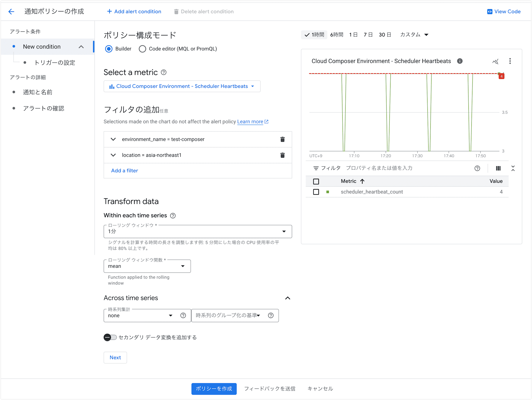532x400 pixels.
Task: Check the scheduler_heartbeat_count metric checkbox
Action: (x=316, y=192)
